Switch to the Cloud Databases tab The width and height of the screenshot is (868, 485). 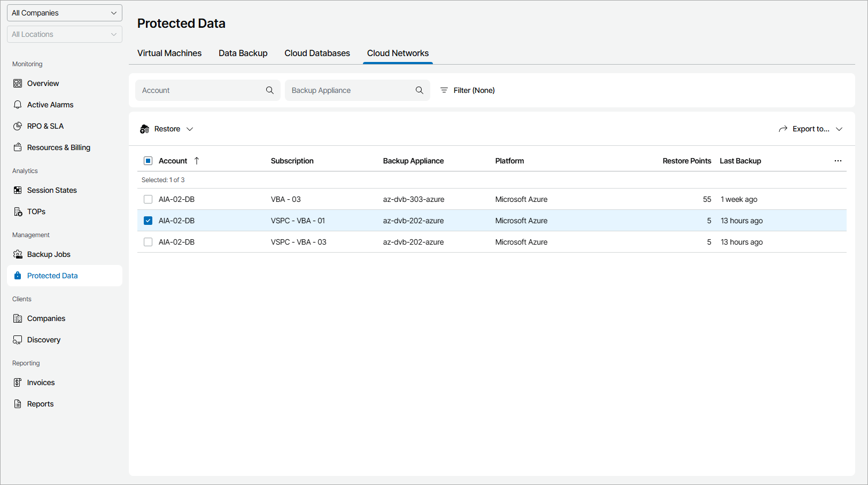317,53
